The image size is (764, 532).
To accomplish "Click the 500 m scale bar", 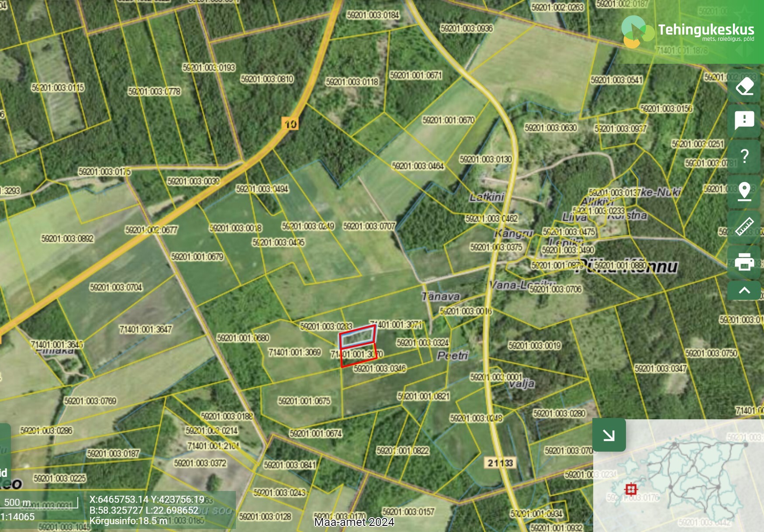I will (39, 503).
